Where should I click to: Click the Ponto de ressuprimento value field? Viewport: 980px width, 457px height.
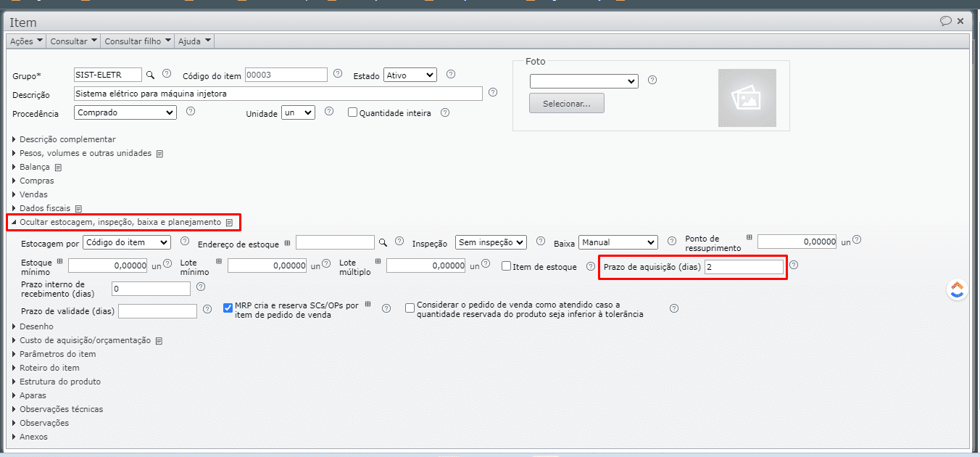coord(798,242)
